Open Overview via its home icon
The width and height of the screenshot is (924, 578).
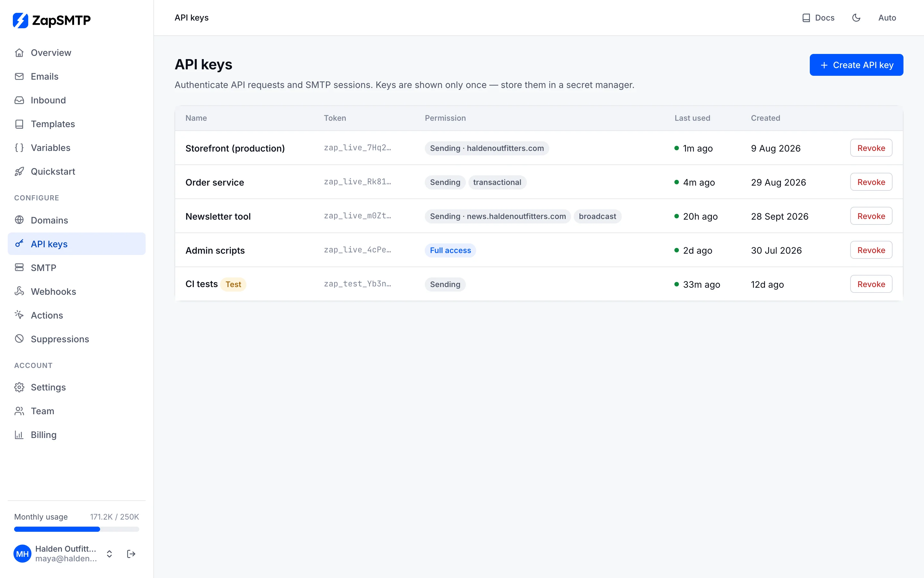coord(19,53)
